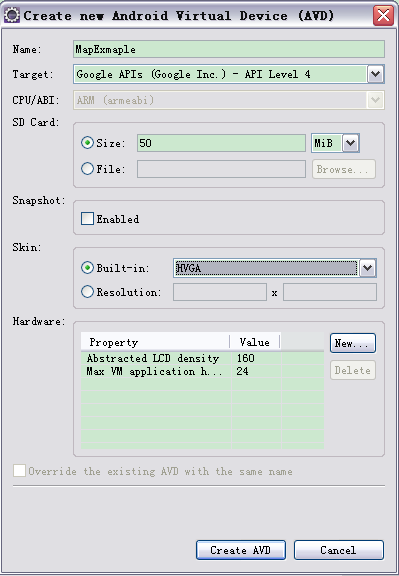
Task: Click the value 160 in hardware table
Action: coord(246,358)
